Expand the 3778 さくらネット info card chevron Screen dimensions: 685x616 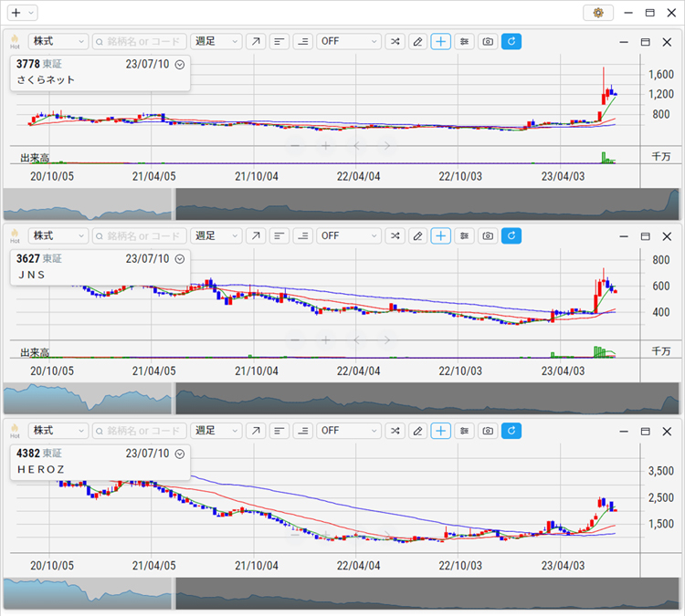coord(180,65)
